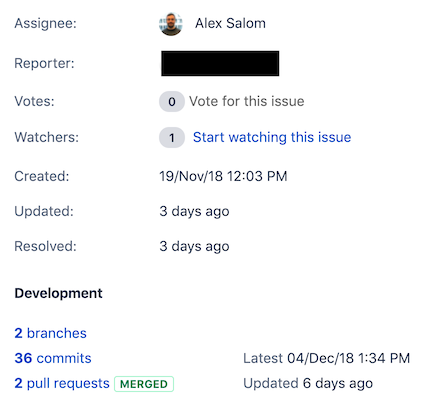Click the assignee avatar picture
Image resolution: width=425 pixels, height=403 pixels.
tap(171, 24)
